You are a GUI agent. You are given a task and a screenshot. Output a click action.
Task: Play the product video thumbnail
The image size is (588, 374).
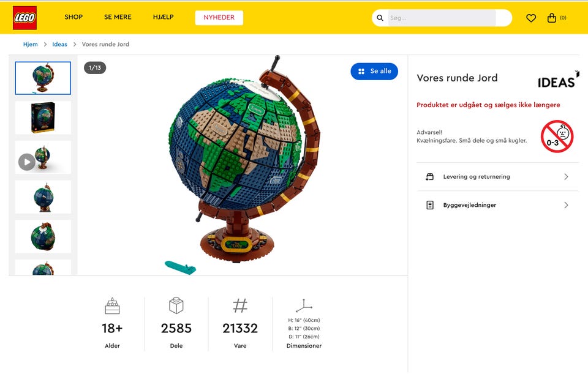26,162
